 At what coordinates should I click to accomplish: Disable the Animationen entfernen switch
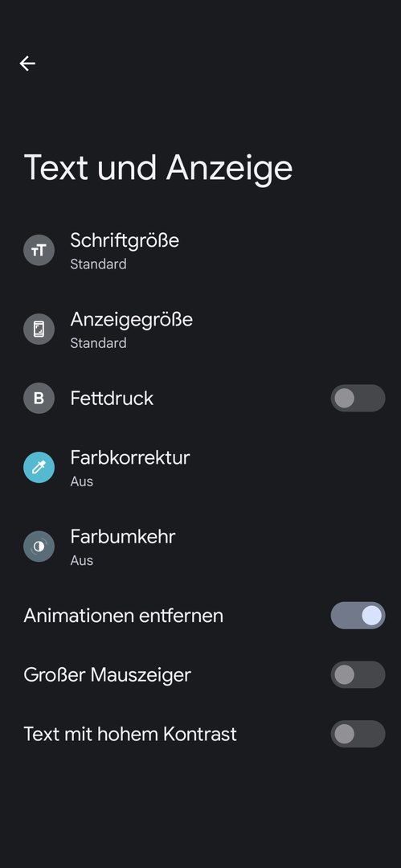click(x=358, y=616)
